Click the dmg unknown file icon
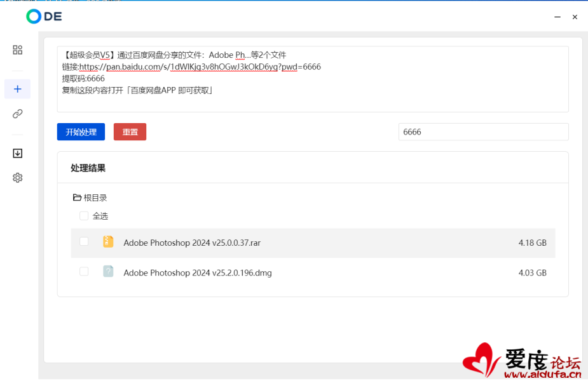588x381 pixels. [x=108, y=271]
